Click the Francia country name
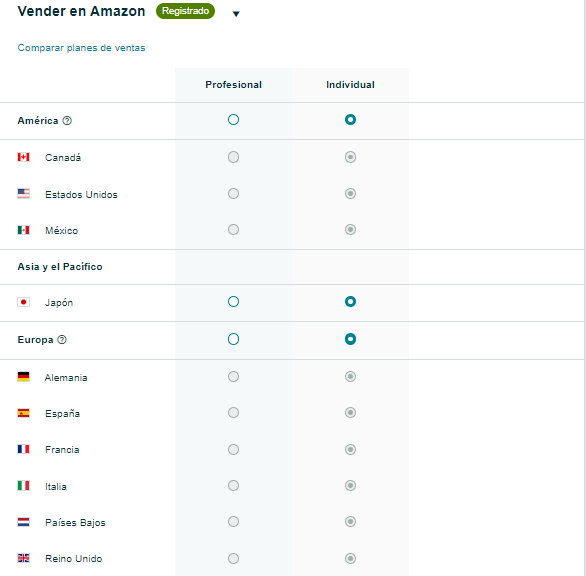The width and height of the screenshot is (586, 576). 62,450
